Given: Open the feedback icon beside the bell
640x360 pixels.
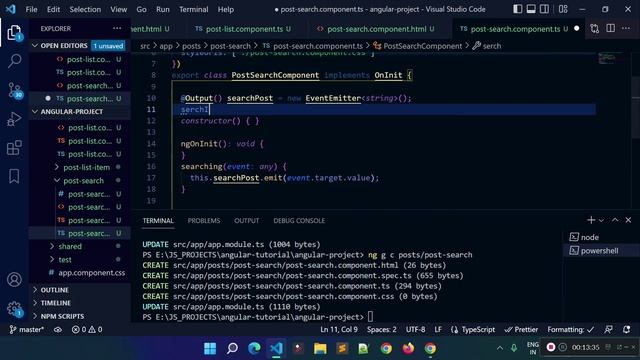Looking at the screenshot, I should pyautogui.click(x=608, y=329).
